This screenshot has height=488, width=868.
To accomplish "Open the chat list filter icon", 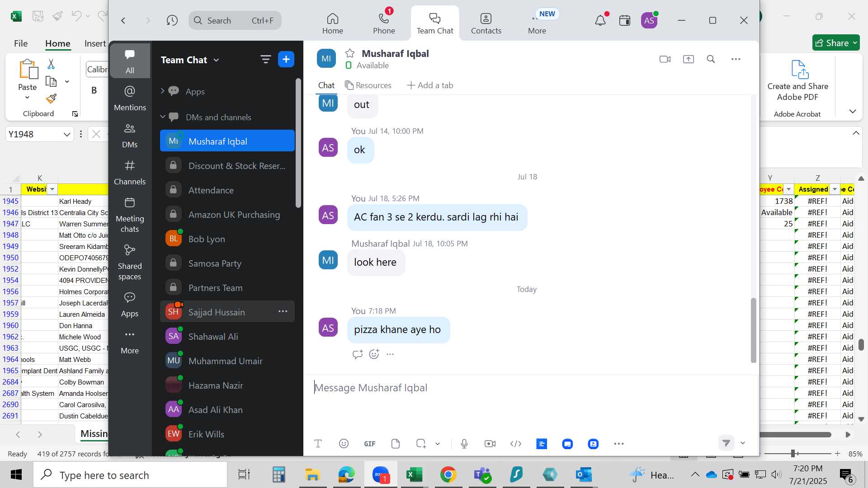I will pyautogui.click(x=265, y=59).
